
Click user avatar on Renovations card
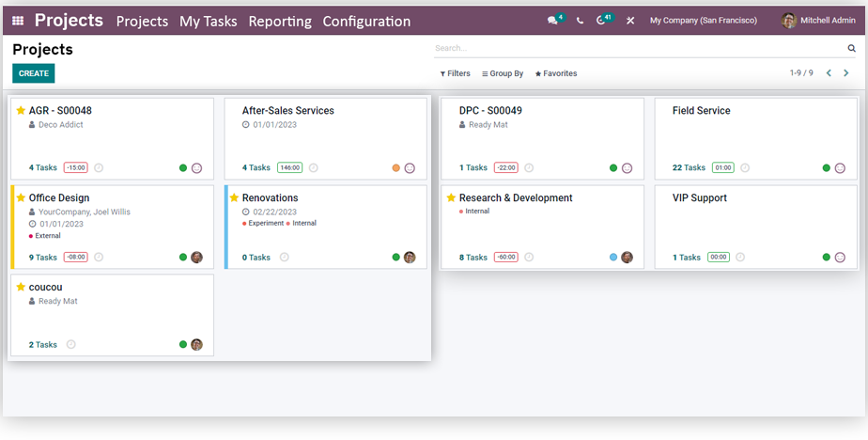[x=410, y=257]
